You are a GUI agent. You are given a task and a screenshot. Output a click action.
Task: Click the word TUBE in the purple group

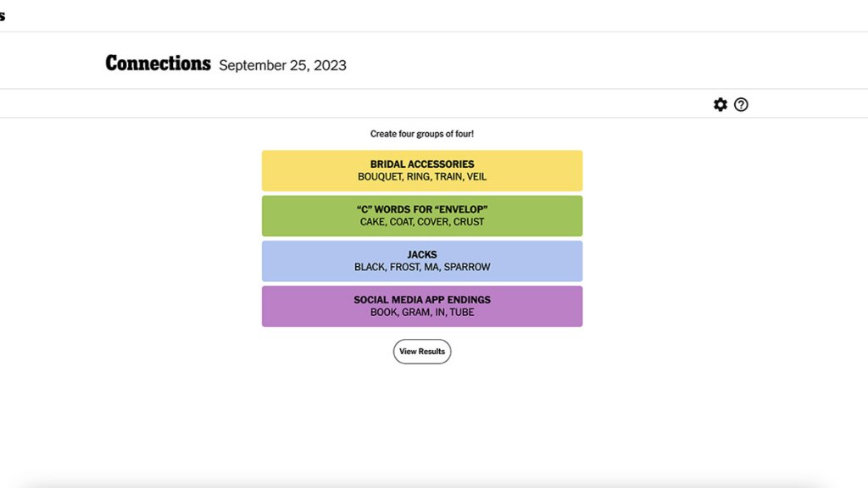coord(462,313)
